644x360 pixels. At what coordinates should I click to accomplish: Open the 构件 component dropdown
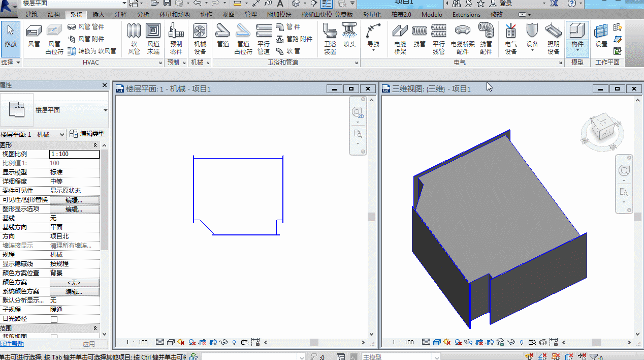pos(577,47)
